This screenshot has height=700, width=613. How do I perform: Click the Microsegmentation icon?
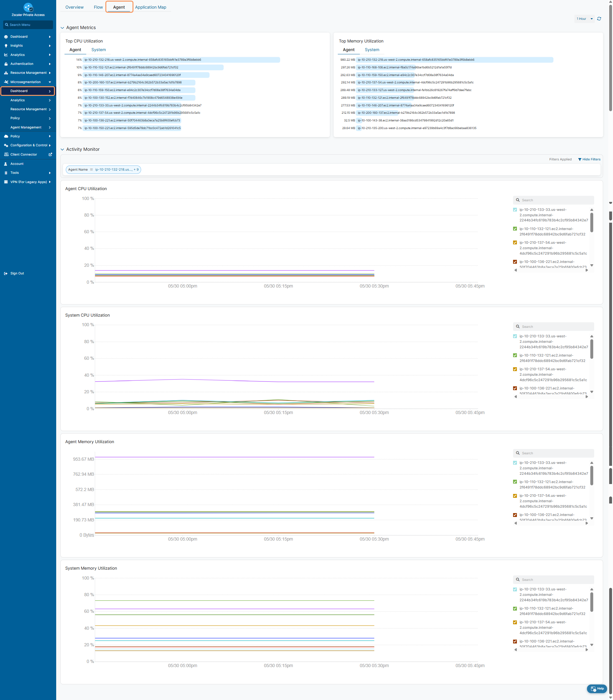coord(6,82)
